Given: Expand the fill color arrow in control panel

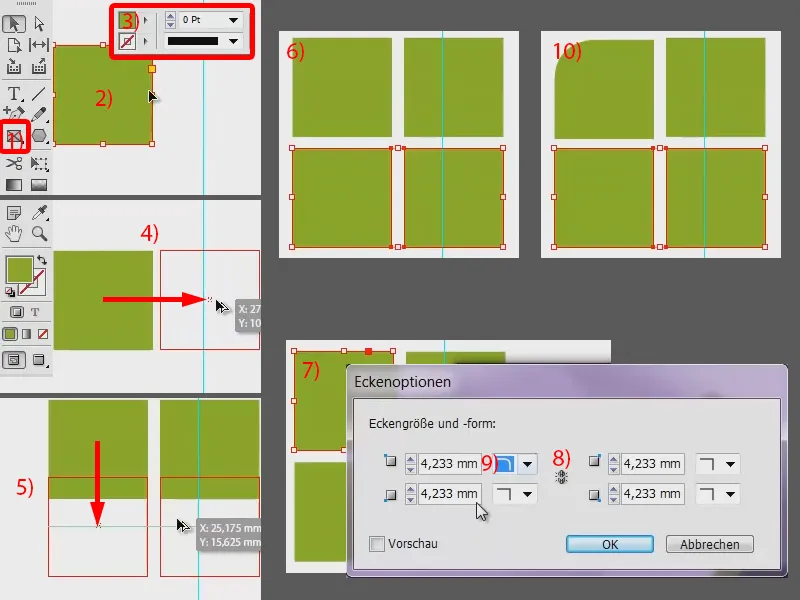Looking at the screenshot, I should tap(145, 20).
